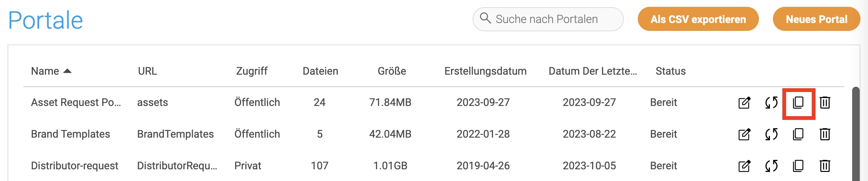Click the Als CSV exportieren button
This screenshot has height=181, width=868.
[698, 19]
